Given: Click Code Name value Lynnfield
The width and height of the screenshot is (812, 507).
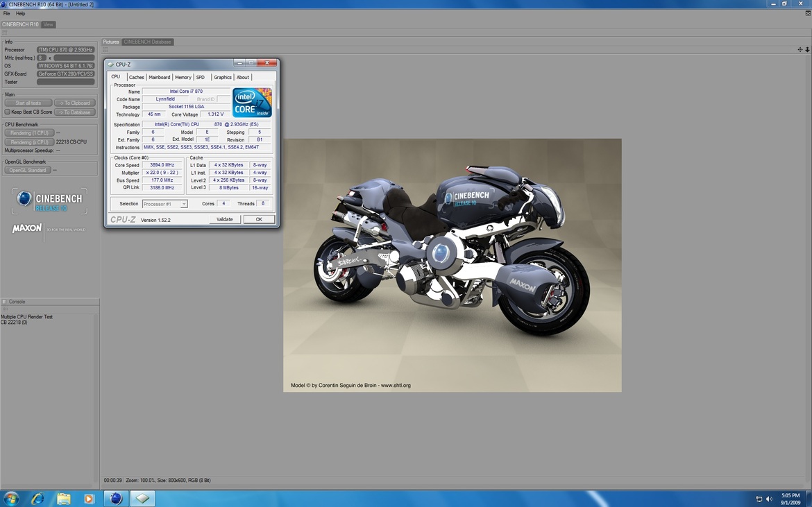Looking at the screenshot, I should pyautogui.click(x=165, y=98).
